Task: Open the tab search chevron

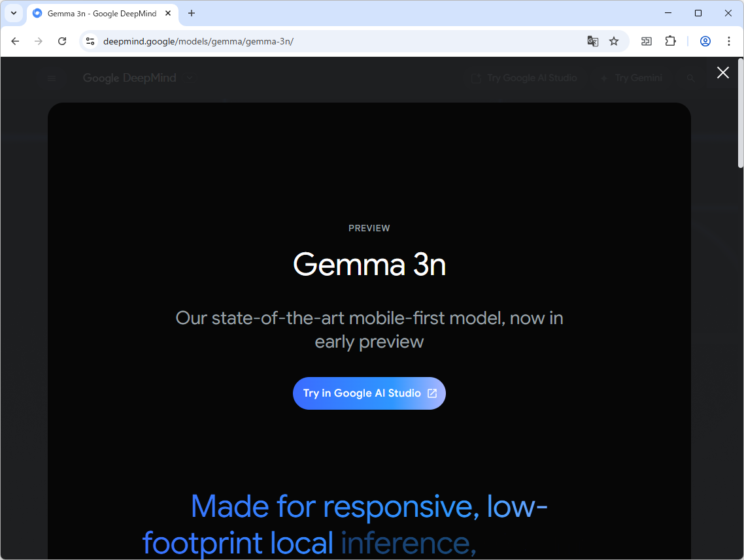Action: (14, 13)
